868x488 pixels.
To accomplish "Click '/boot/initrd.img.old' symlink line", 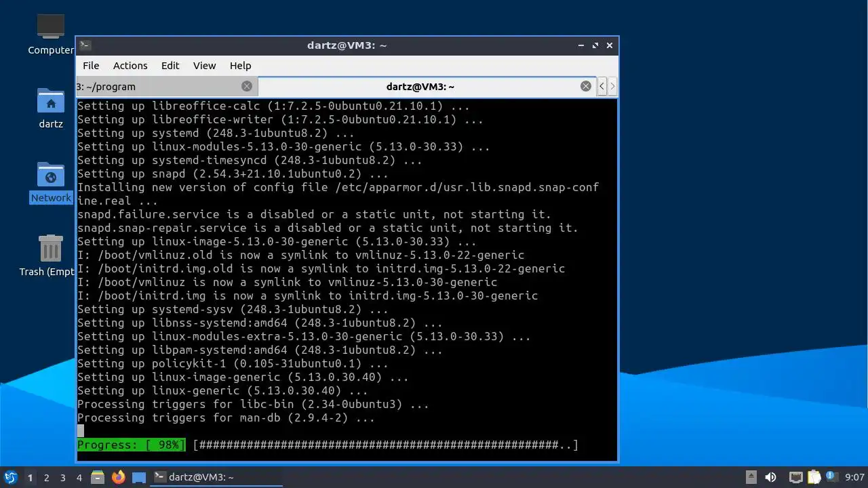I will (x=321, y=268).
